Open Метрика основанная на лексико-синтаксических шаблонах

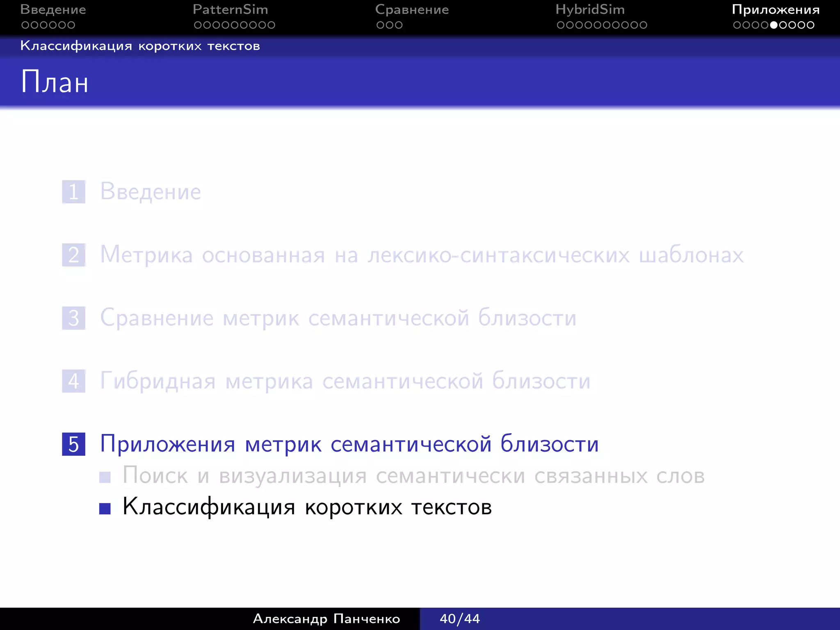pyautogui.click(x=422, y=255)
